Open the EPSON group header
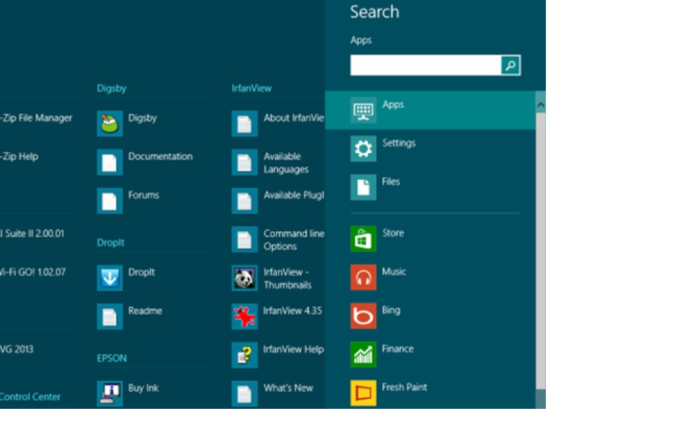700x438 pixels. tap(112, 359)
